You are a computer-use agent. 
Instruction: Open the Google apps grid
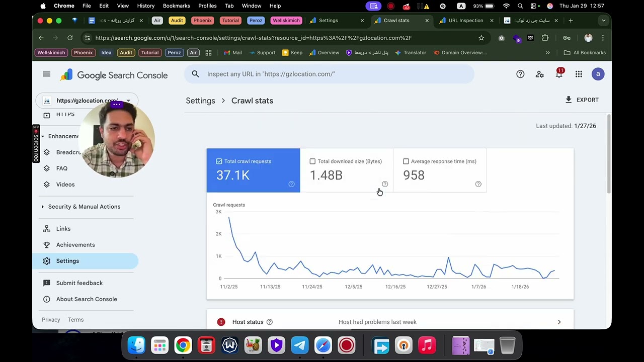pos(579,74)
